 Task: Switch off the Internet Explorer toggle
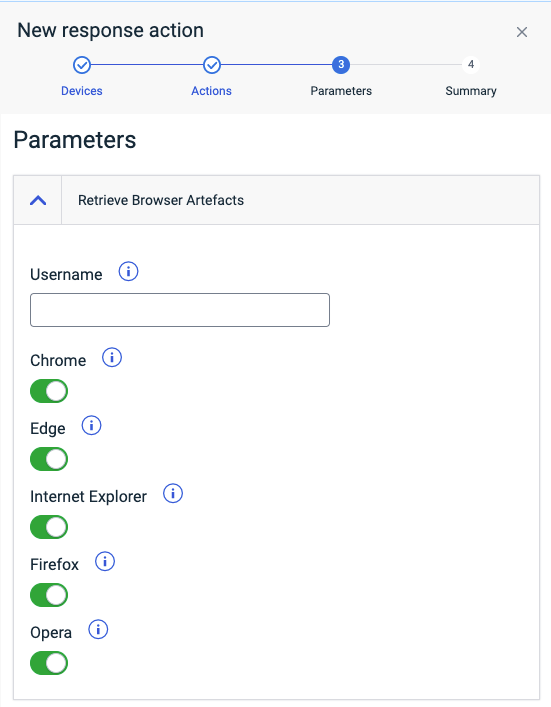tap(49, 527)
